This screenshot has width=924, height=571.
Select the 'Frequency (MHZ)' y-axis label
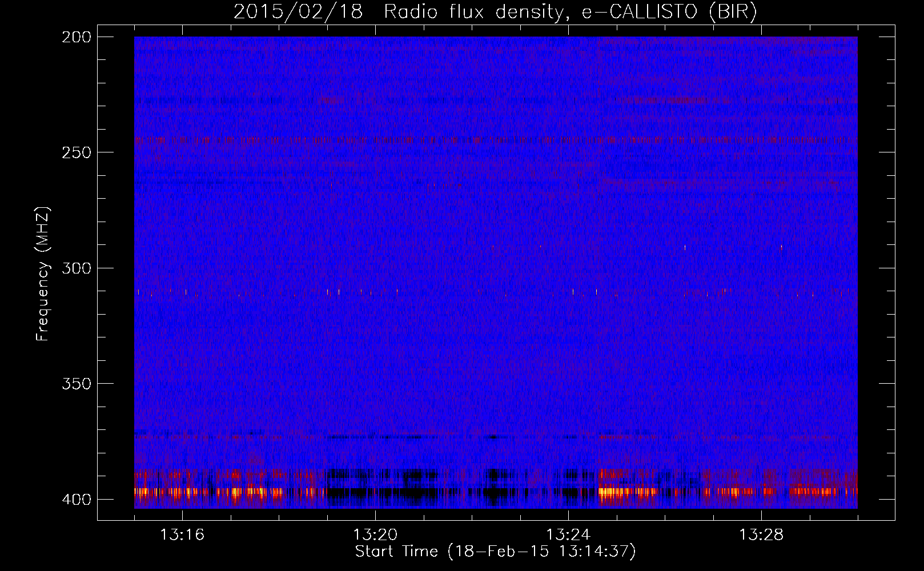pos(43,274)
